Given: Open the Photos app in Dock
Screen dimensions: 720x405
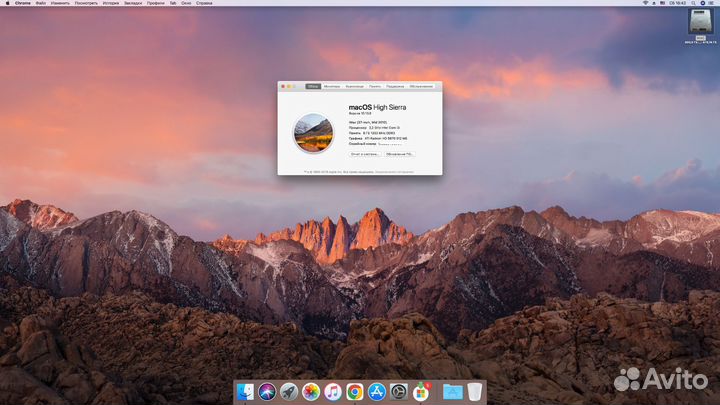Looking at the screenshot, I should 311,392.
